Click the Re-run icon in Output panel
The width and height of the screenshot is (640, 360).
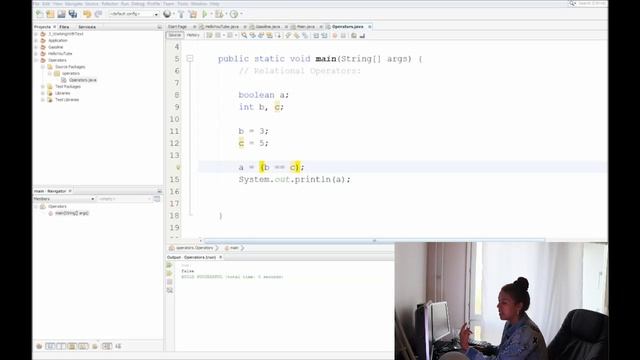pyautogui.click(x=170, y=265)
